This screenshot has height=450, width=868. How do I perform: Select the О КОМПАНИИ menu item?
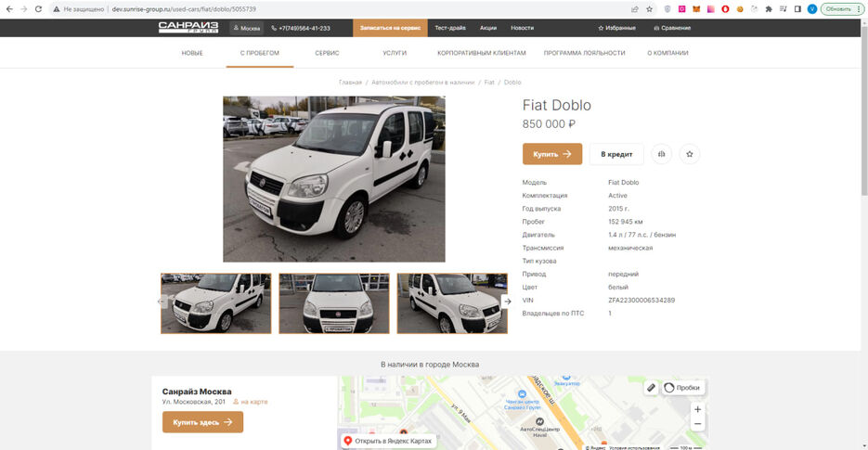pyautogui.click(x=667, y=53)
